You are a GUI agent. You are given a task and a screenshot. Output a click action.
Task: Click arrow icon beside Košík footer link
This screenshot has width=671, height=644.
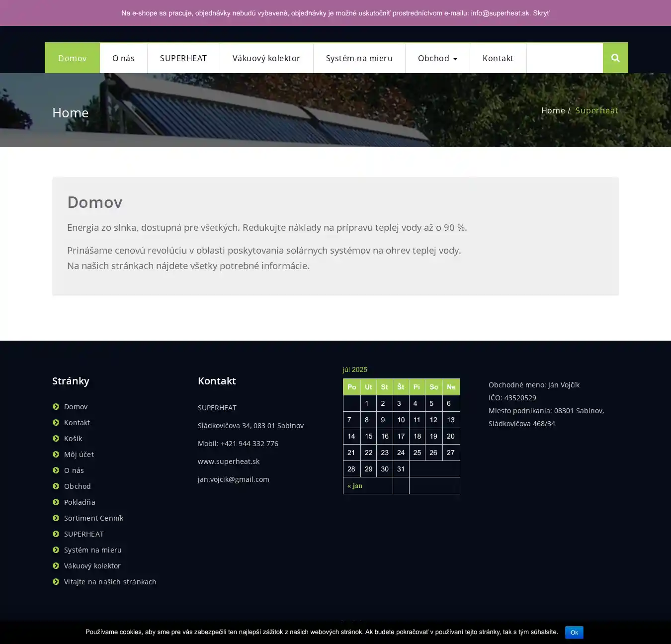56,439
